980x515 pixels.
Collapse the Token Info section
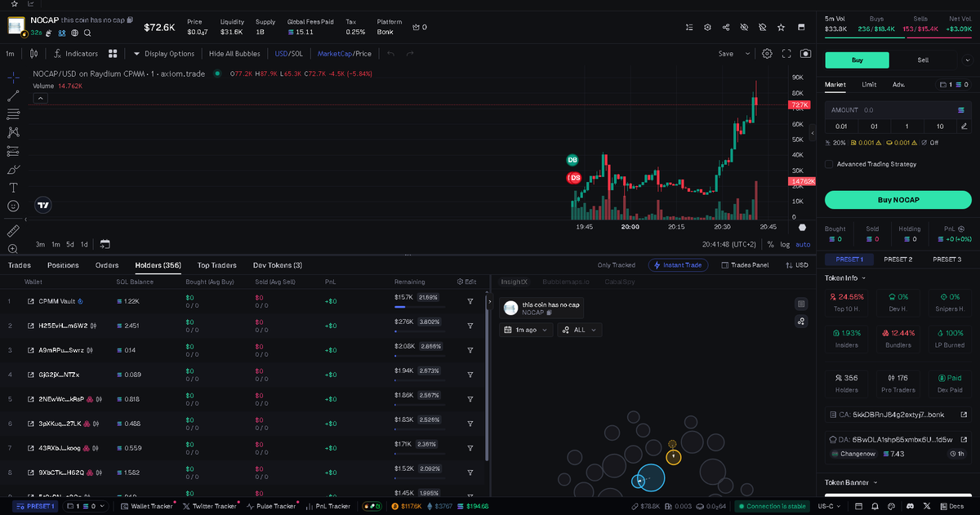click(x=844, y=277)
